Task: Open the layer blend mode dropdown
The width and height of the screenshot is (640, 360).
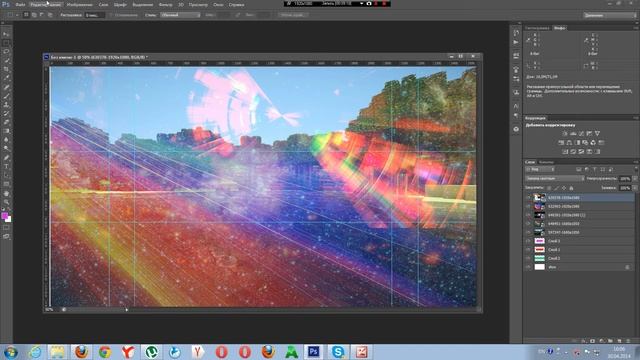Action: [x=555, y=179]
